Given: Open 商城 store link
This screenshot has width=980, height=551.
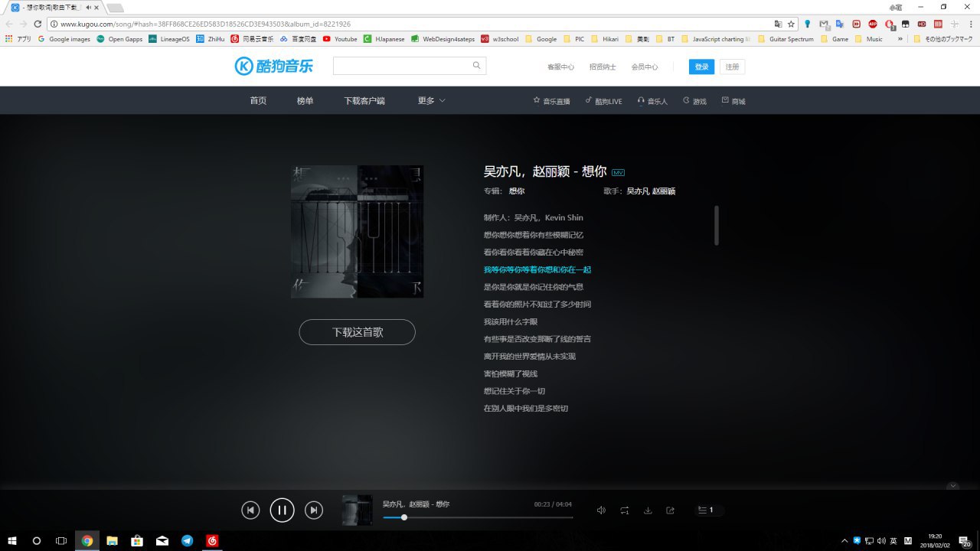Looking at the screenshot, I should [733, 101].
